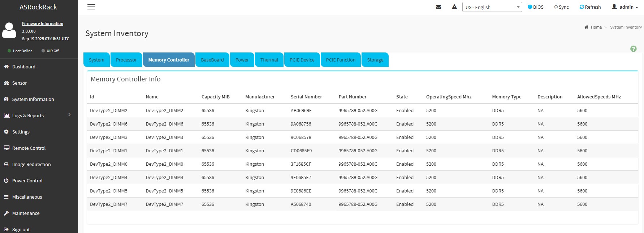Click the Dashboard icon in the sidebar
Viewport: 644px width, 233px height.
pyautogui.click(x=6, y=67)
